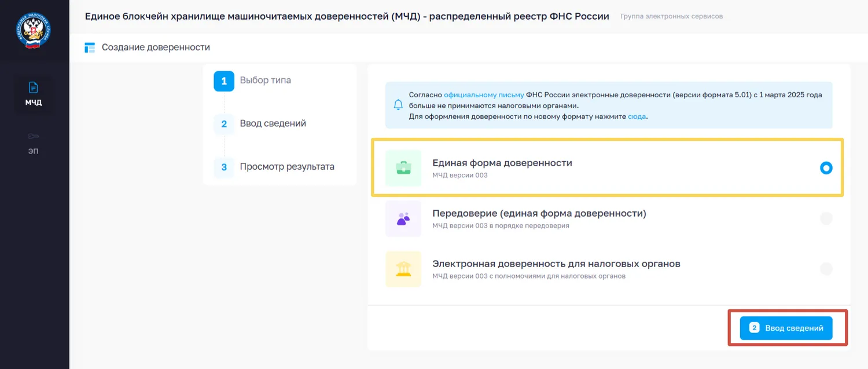Image resolution: width=868 pixels, height=369 pixels.
Task: Go to step 3 Просмотр результата
Action: click(x=274, y=167)
